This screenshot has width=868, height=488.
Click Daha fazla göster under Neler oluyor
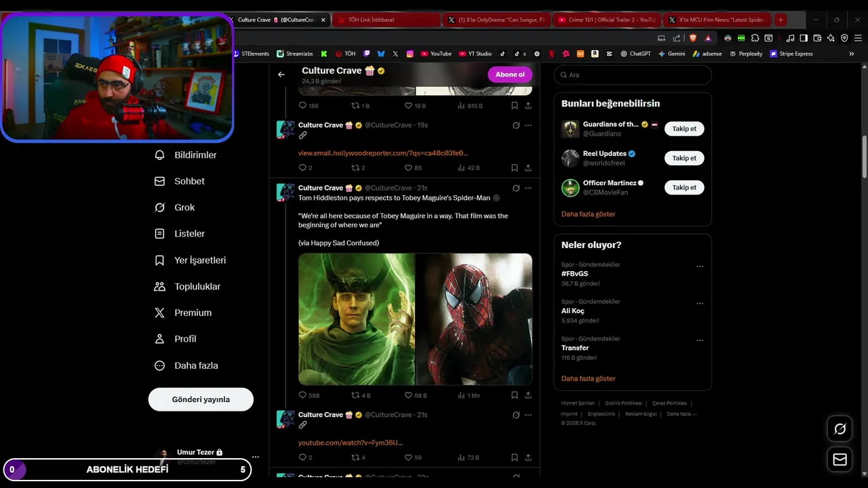(x=589, y=379)
